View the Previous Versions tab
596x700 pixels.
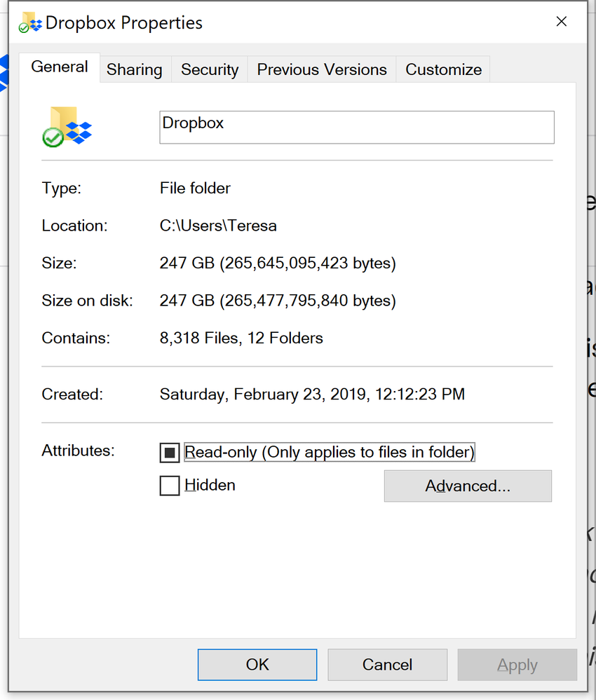click(x=321, y=69)
